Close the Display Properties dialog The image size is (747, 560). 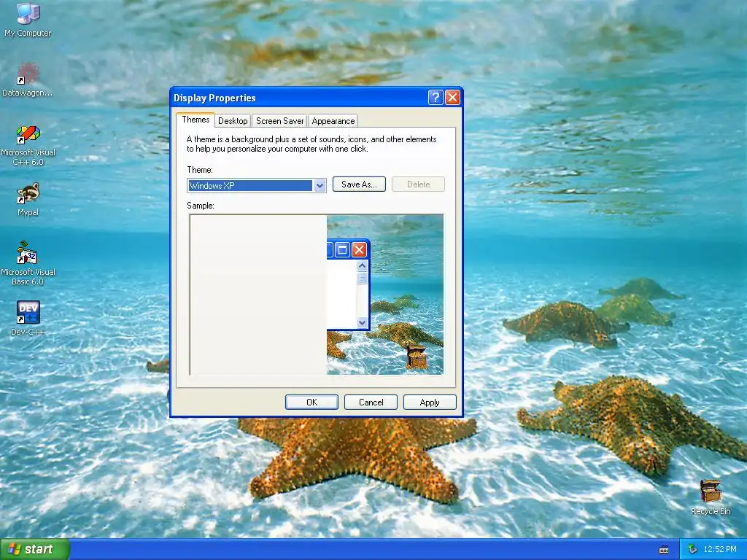452,98
